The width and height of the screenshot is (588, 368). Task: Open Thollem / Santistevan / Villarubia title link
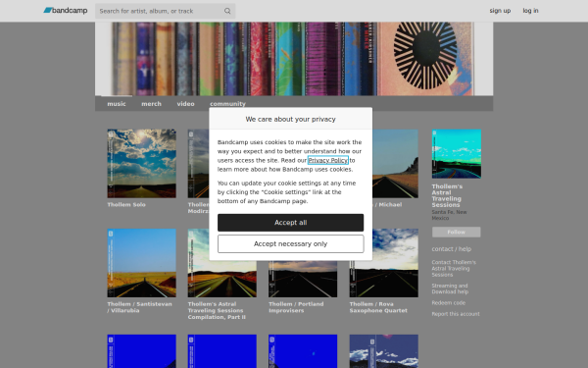pyautogui.click(x=139, y=307)
